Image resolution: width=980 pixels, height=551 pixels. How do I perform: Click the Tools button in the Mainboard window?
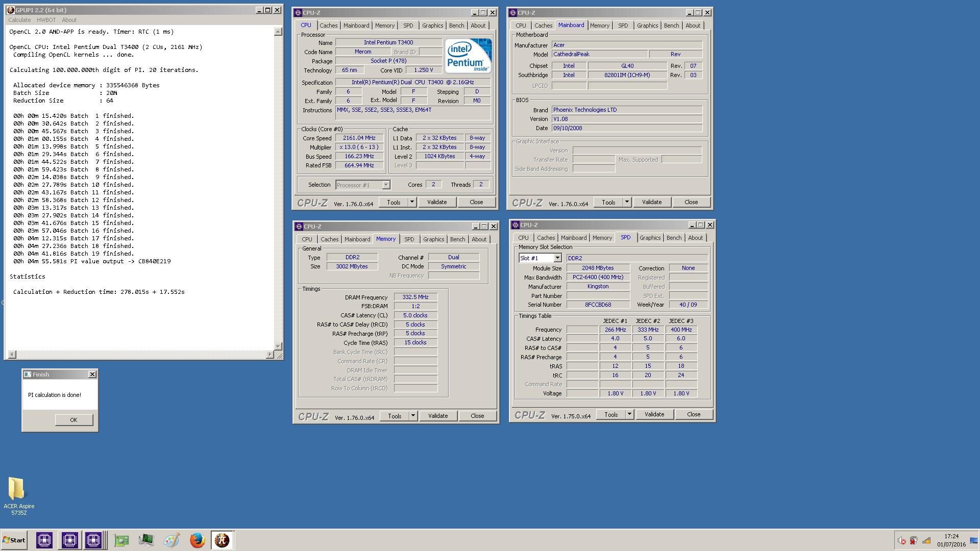[x=608, y=202]
